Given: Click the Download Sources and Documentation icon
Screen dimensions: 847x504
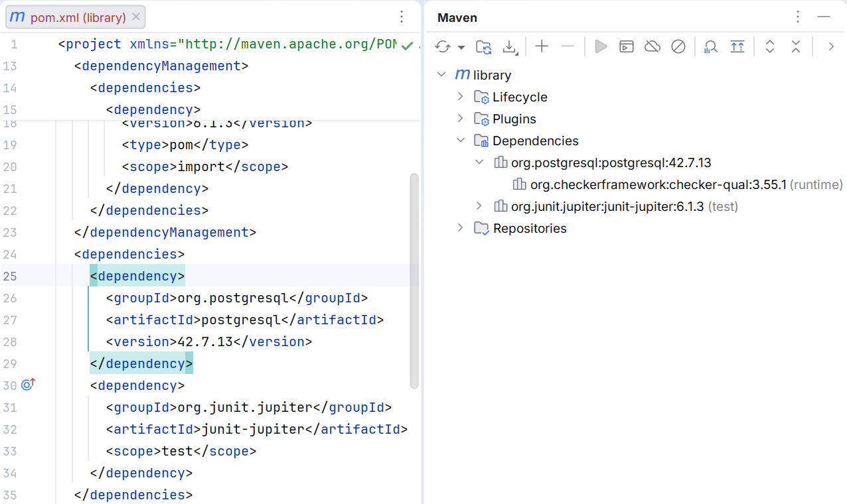Looking at the screenshot, I should coord(509,46).
